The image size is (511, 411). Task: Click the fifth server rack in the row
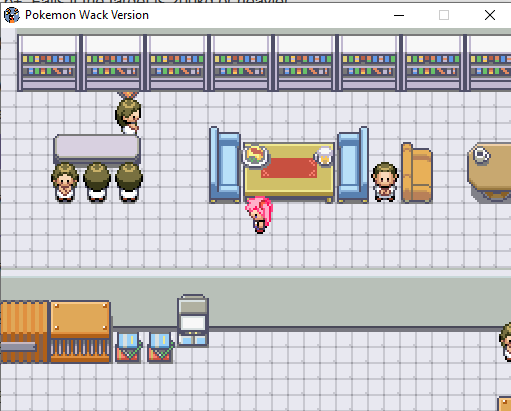[305, 63]
